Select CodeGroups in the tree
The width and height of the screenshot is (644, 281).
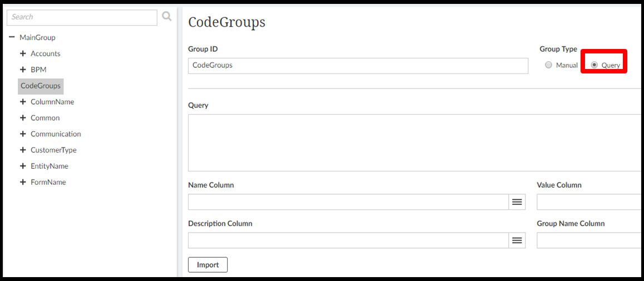[x=40, y=86]
